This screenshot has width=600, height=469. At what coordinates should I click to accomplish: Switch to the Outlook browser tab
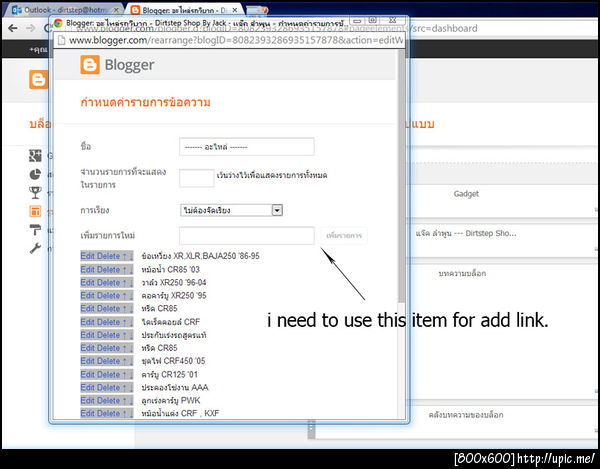tap(64, 10)
